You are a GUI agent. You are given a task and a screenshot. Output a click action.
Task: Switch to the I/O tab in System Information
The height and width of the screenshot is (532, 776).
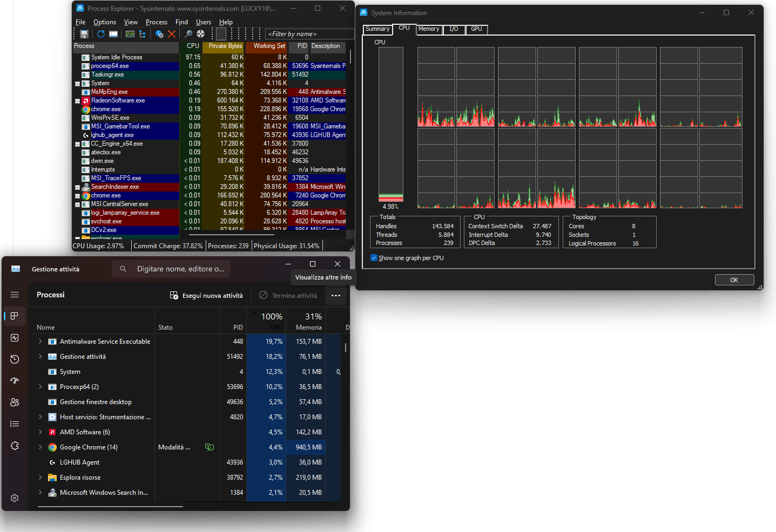(454, 29)
